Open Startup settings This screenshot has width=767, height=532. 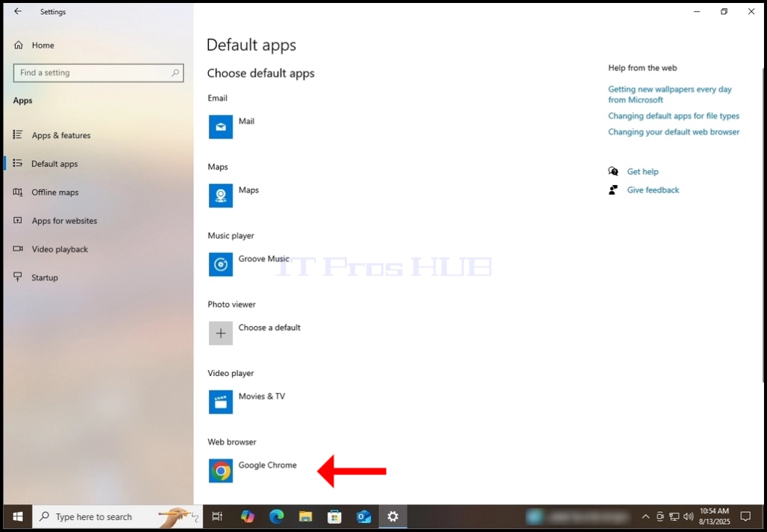point(45,278)
